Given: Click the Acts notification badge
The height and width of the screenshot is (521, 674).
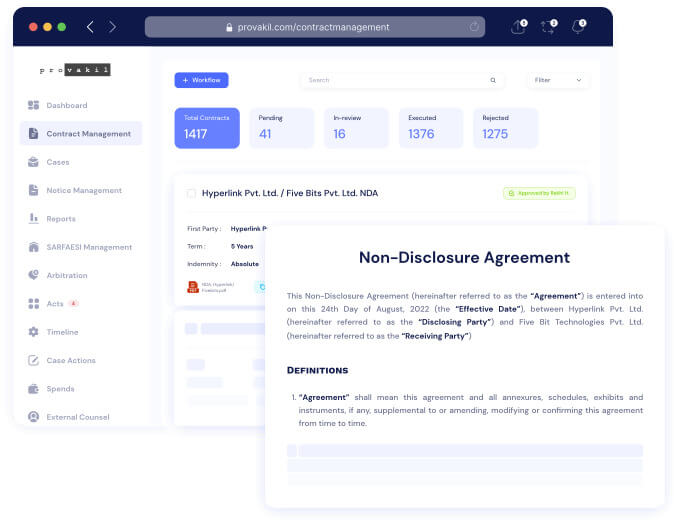Looking at the screenshot, I should point(74,303).
